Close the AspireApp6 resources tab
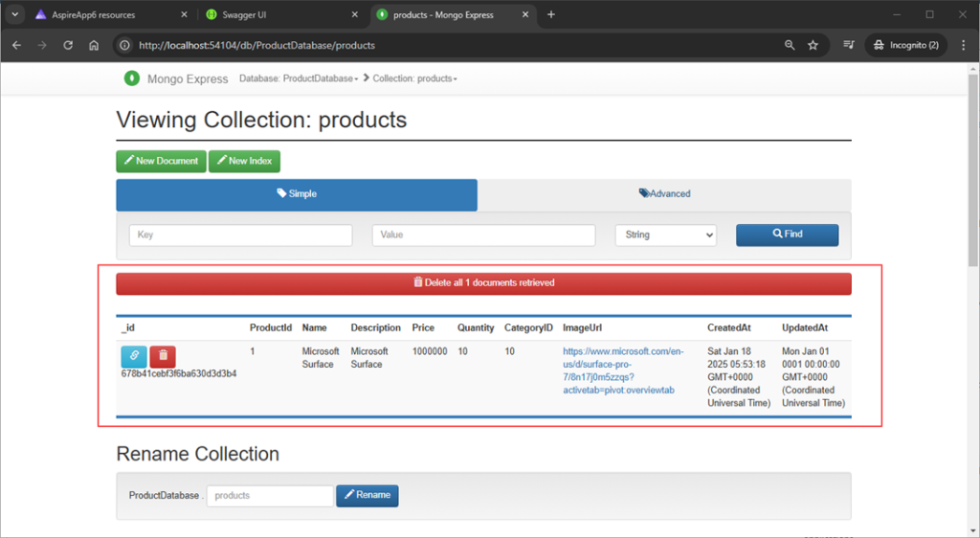The width and height of the screenshot is (980, 538). pos(184,14)
